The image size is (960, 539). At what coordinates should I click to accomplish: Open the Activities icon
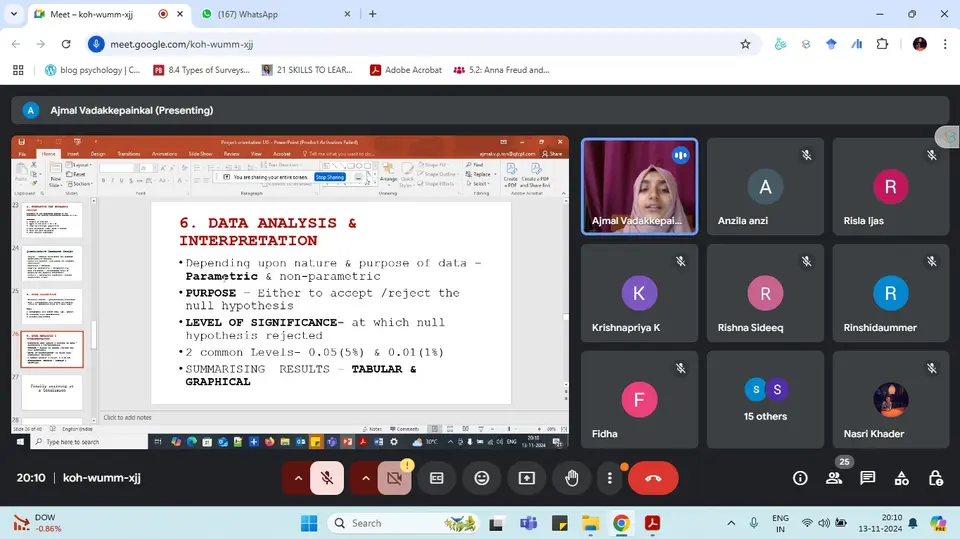(x=901, y=478)
